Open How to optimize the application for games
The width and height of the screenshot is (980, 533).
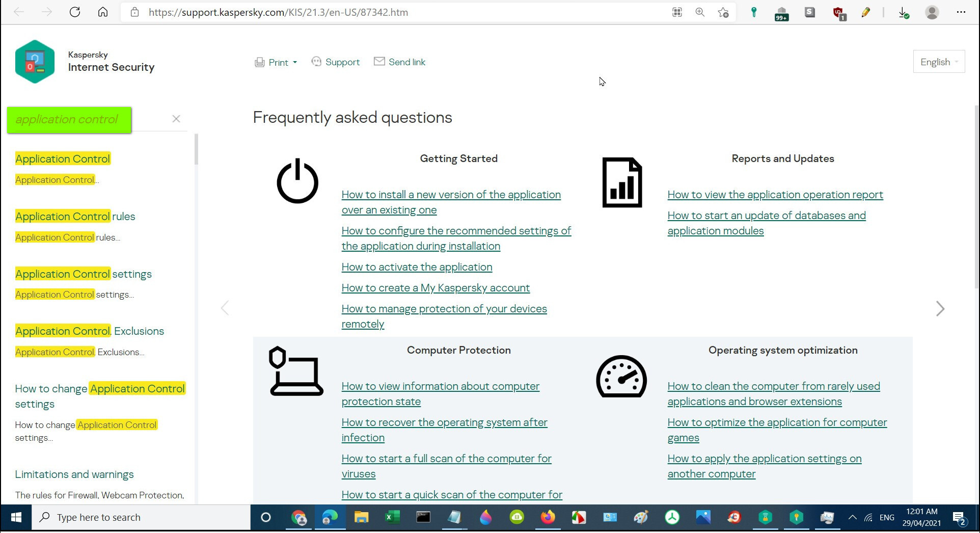tap(777, 430)
